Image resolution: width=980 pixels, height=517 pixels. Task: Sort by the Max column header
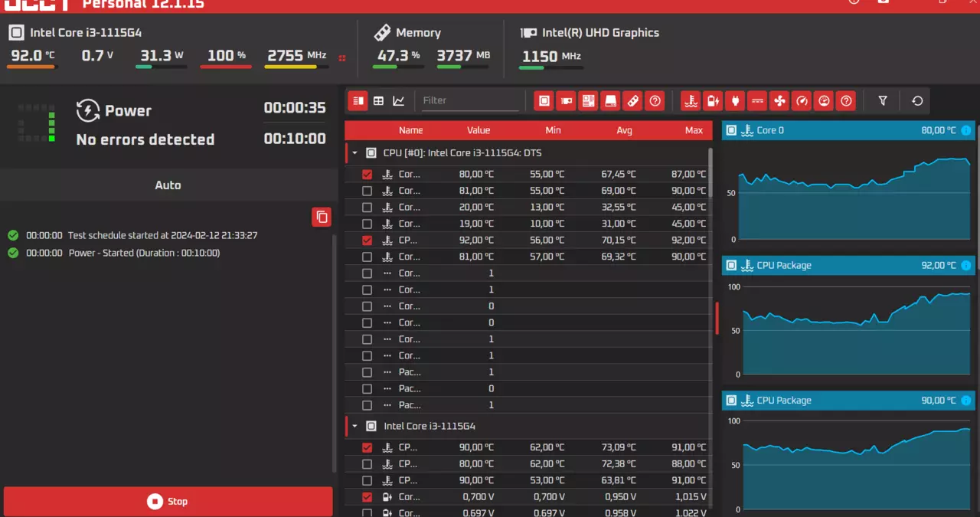694,130
